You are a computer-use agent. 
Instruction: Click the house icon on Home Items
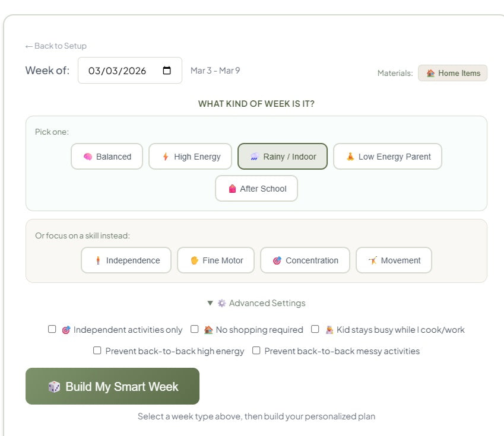tap(430, 74)
